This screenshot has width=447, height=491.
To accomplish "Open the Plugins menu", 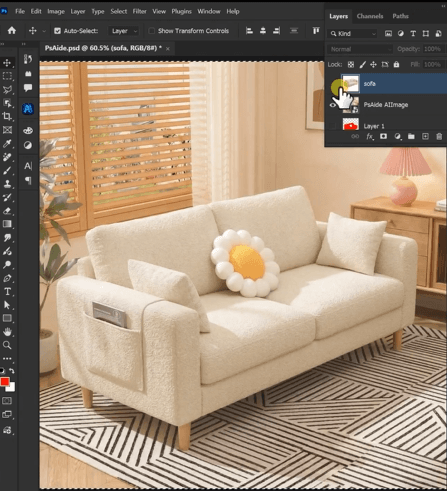I will pyautogui.click(x=181, y=11).
